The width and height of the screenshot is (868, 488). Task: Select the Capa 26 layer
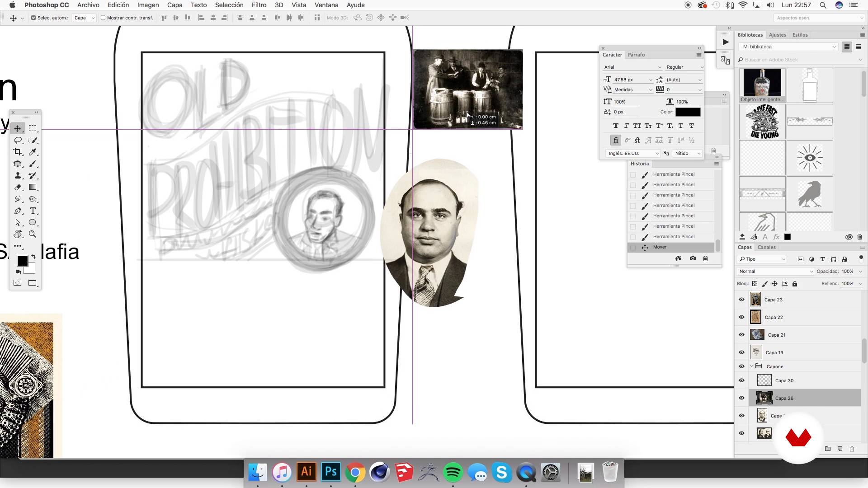(x=805, y=398)
